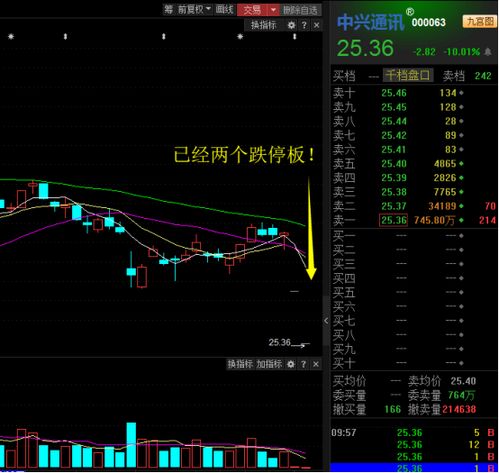Image resolution: width=499 pixels, height=473 pixels.
Task: Click the green diamond in 卖二 row
Action: tap(461, 206)
